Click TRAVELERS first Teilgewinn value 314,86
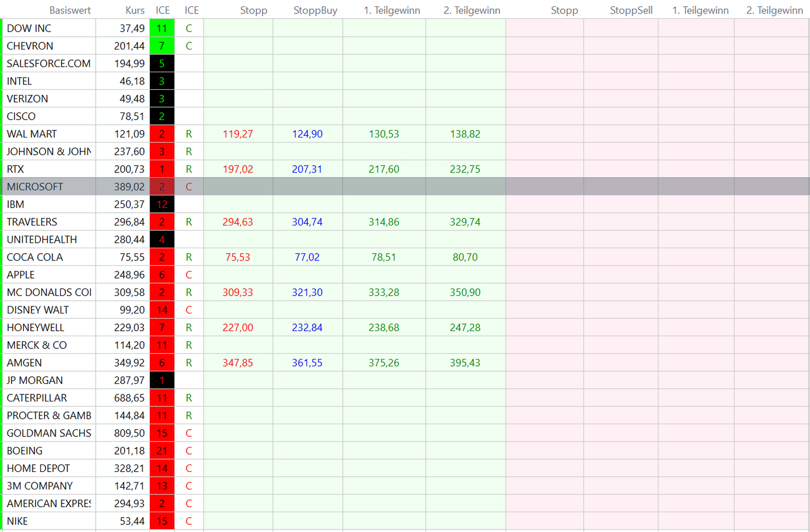 tap(384, 222)
